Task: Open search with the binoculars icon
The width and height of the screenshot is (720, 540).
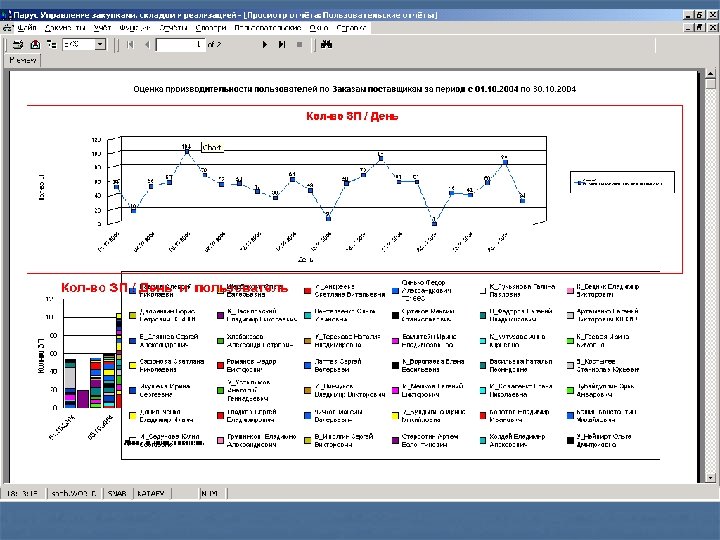Action: coord(326,45)
